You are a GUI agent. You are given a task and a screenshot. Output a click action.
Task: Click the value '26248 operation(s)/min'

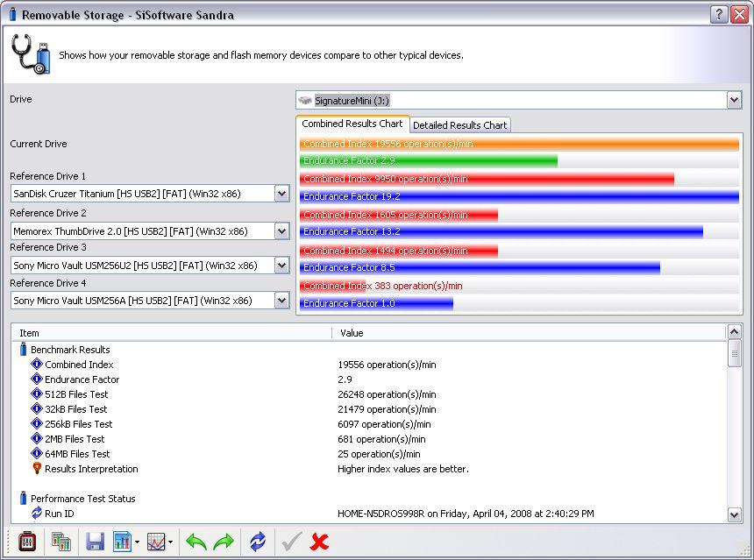pyautogui.click(x=387, y=394)
